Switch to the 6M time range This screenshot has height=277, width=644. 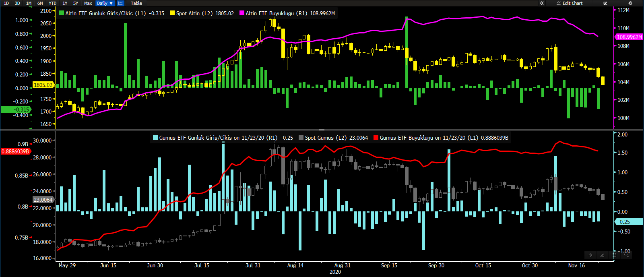click(x=40, y=3)
